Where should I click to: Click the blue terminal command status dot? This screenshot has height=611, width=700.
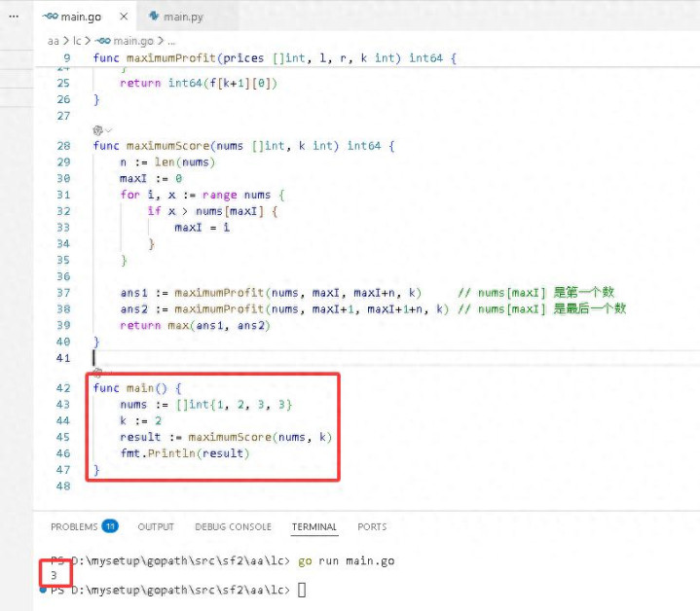click(x=43, y=590)
